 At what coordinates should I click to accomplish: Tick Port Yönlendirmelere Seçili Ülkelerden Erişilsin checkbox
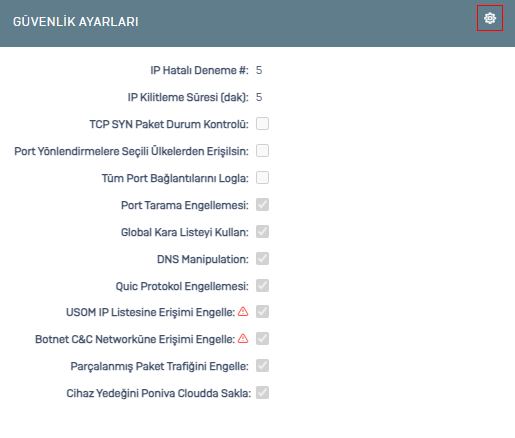click(x=262, y=151)
